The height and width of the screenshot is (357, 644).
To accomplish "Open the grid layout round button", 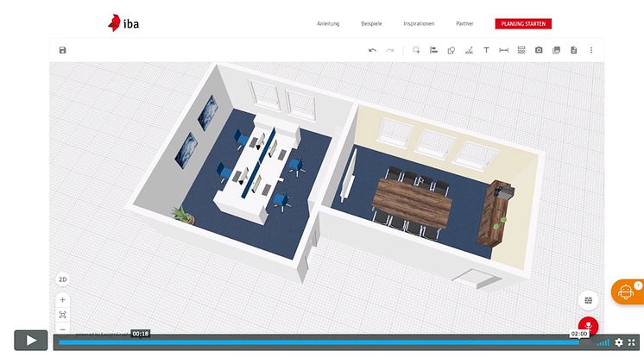I will 588,300.
